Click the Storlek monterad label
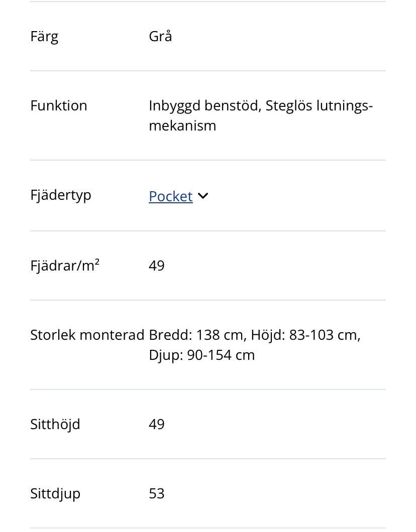Viewport: 416px width, 532px height. coord(87,335)
